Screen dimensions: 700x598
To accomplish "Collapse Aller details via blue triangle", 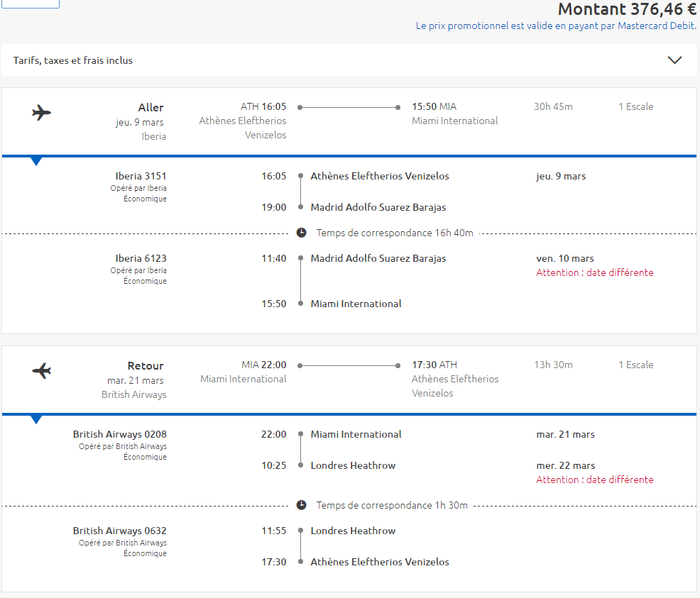I will tap(36, 161).
